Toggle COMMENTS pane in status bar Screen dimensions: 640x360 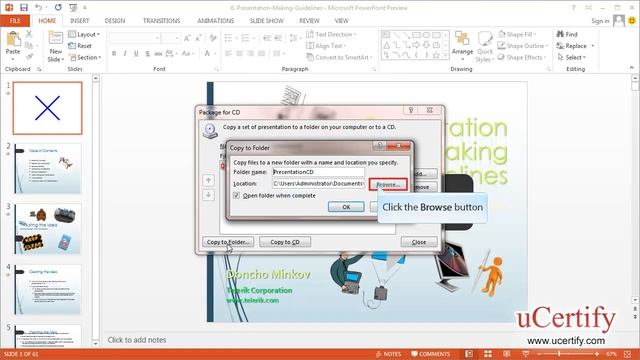pos(431,354)
